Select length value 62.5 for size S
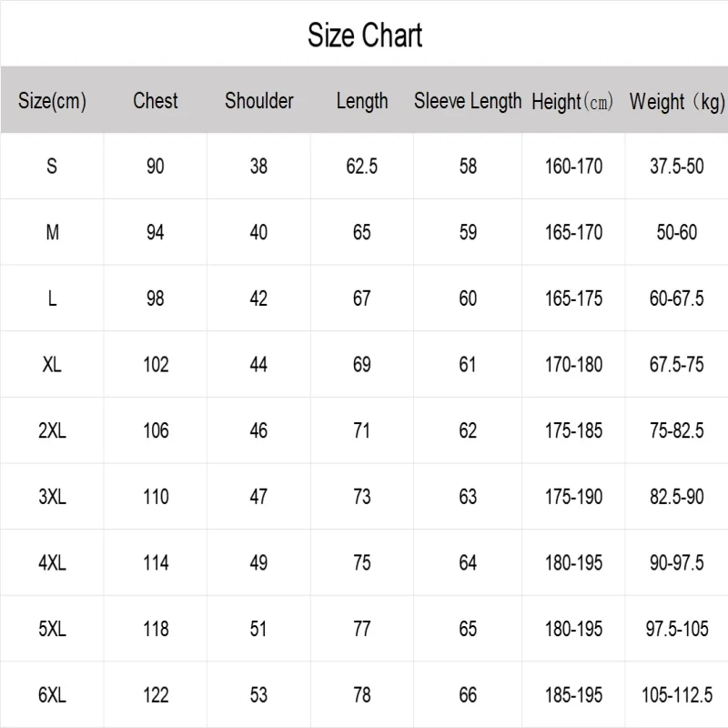 coord(362,167)
